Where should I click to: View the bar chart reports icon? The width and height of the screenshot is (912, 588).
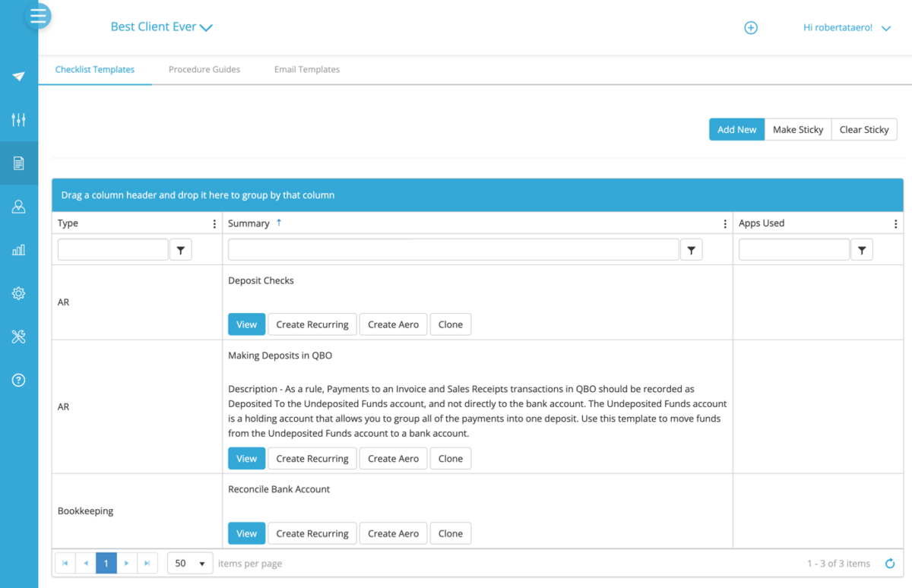(18, 249)
